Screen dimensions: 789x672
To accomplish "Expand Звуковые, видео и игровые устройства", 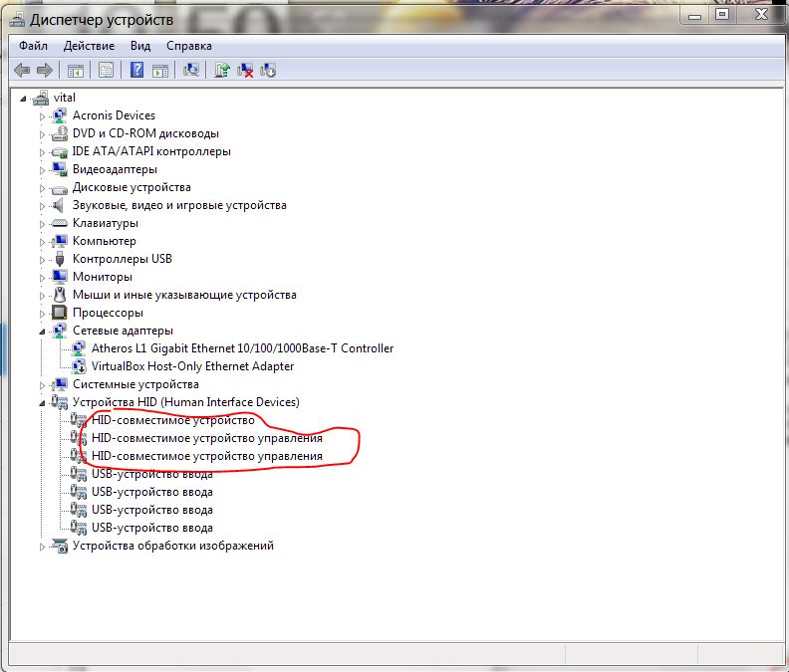I will click(42, 206).
